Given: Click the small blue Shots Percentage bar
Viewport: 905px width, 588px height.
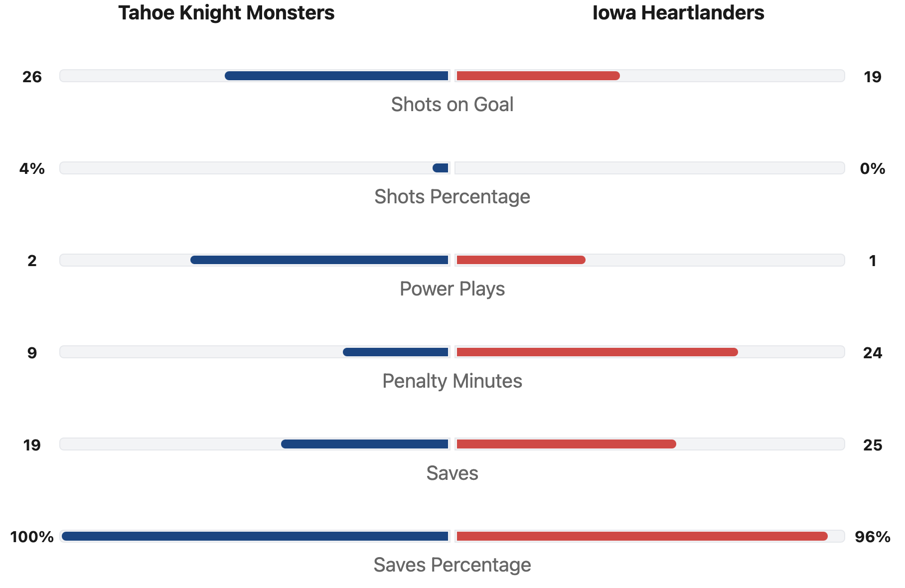Looking at the screenshot, I should click(441, 168).
